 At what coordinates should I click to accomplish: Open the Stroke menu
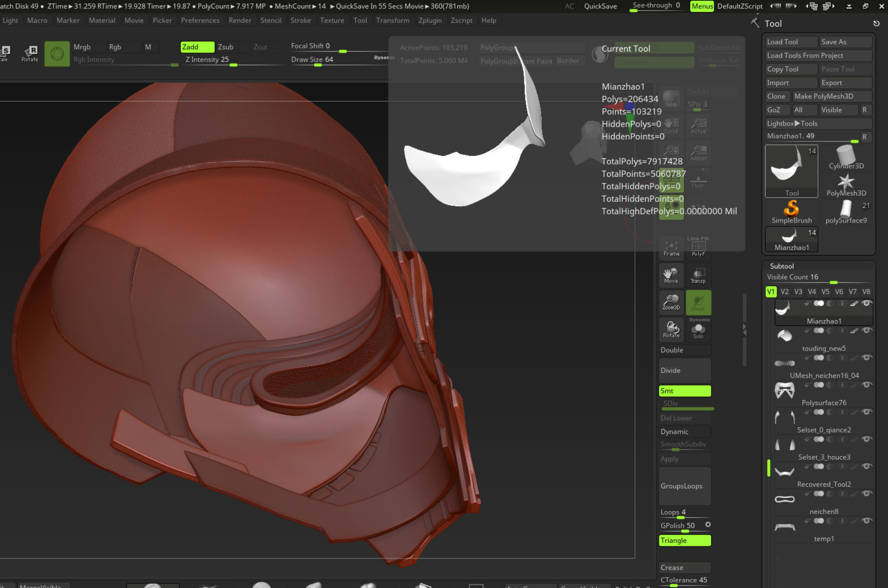(301, 20)
